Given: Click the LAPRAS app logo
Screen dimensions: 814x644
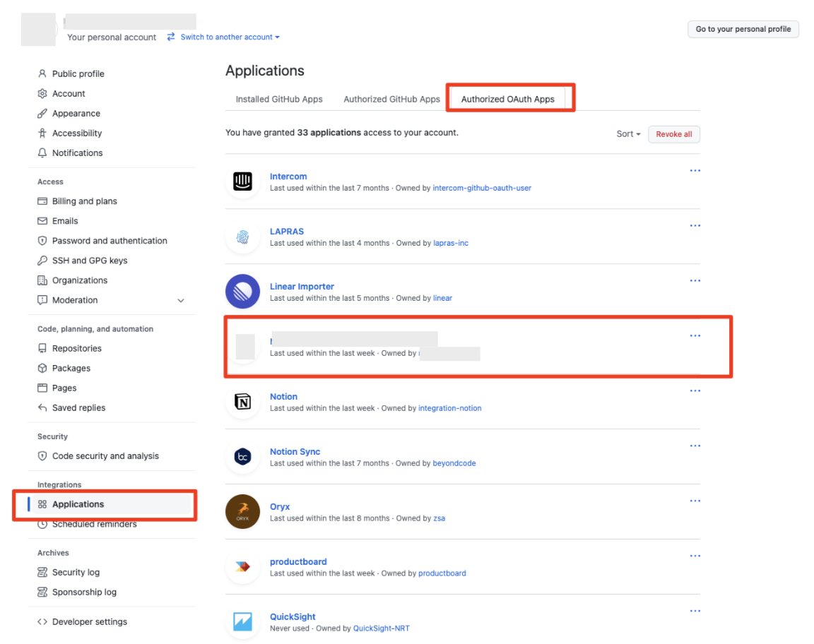Looking at the screenshot, I should click(x=242, y=237).
